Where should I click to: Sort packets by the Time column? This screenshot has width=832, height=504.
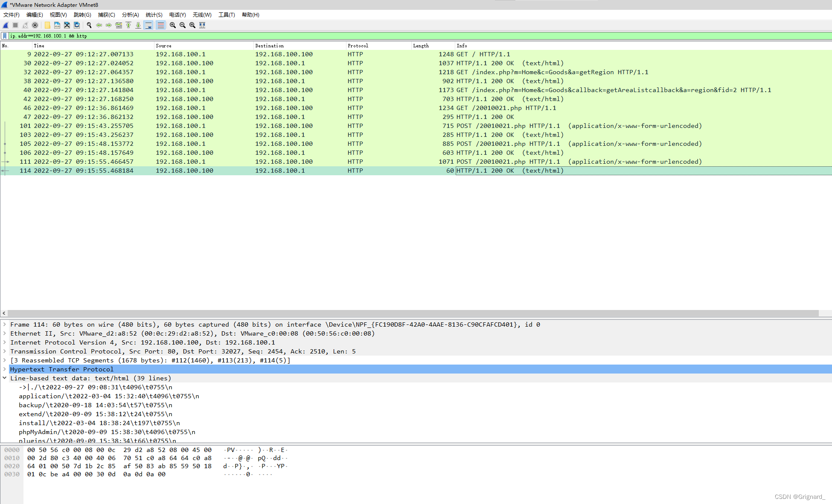(x=93, y=46)
